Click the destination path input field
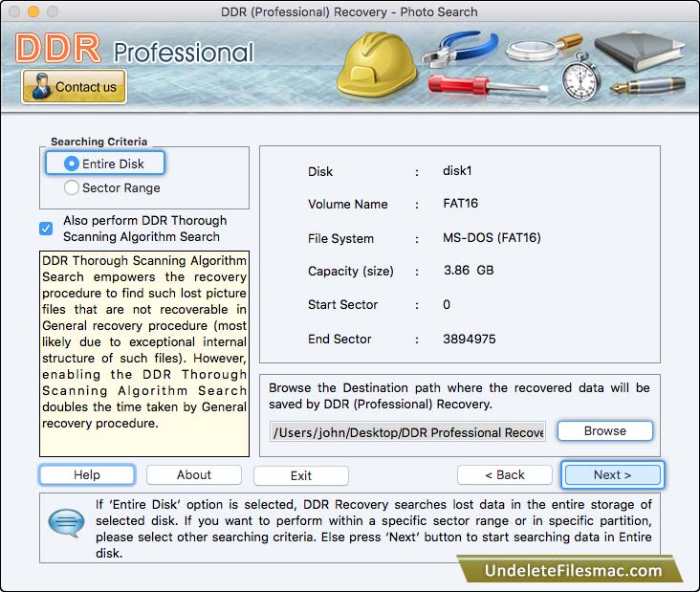 [407, 431]
